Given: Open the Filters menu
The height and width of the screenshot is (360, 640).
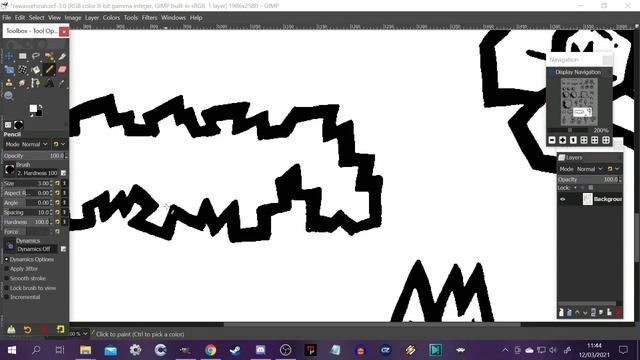Looking at the screenshot, I should (149, 18).
